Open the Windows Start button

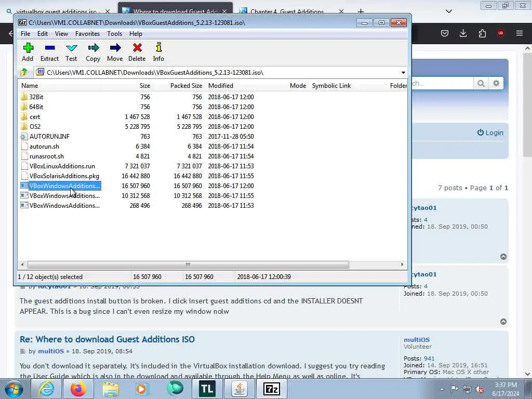coord(14,389)
